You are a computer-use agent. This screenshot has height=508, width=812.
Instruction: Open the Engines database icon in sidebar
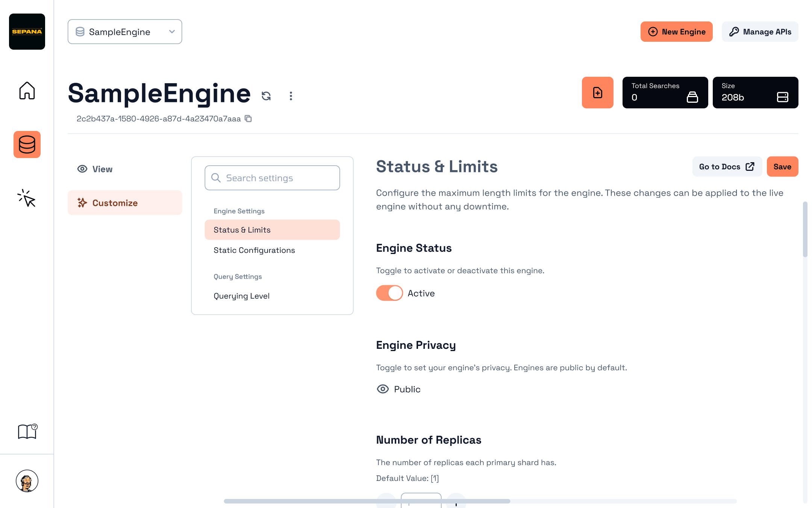point(27,144)
